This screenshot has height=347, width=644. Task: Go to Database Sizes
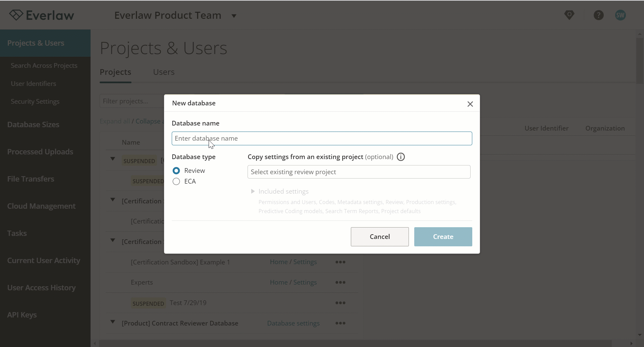click(33, 125)
